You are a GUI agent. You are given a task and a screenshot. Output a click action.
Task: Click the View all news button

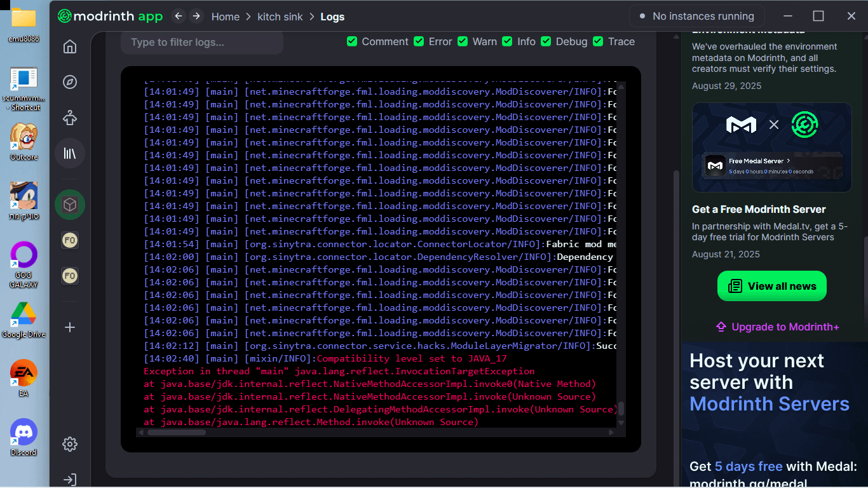pos(772,286)
